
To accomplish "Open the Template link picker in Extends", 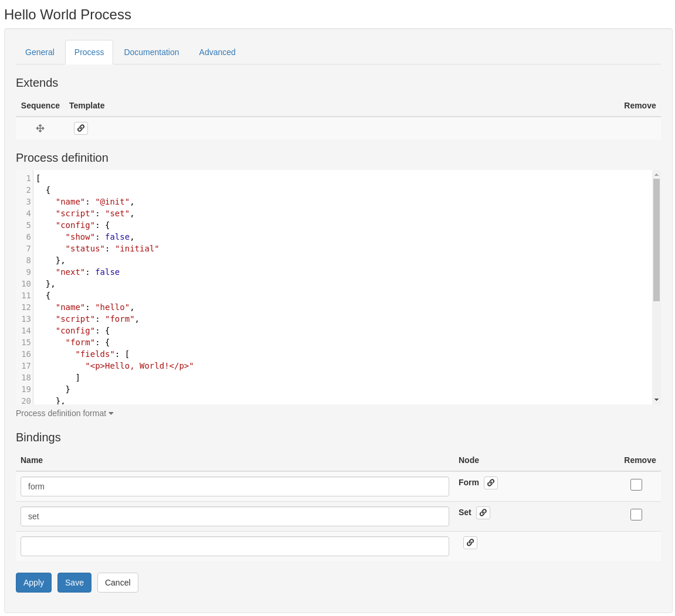I will tap(81, 128).
